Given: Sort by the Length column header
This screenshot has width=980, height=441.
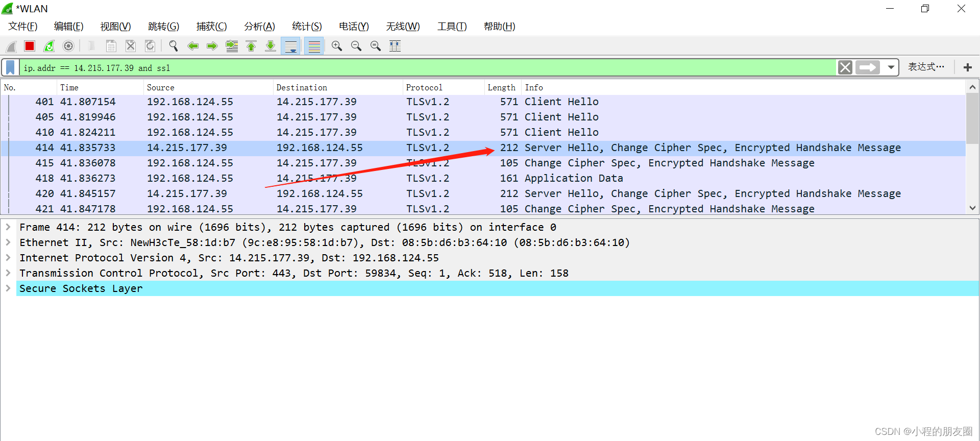Looking at the screenshot, I should [503, 88].
